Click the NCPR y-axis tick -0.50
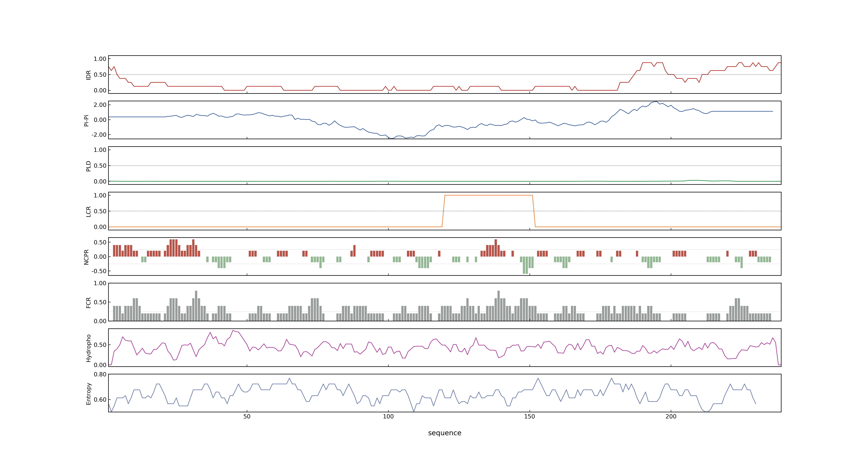 (99, 271)
